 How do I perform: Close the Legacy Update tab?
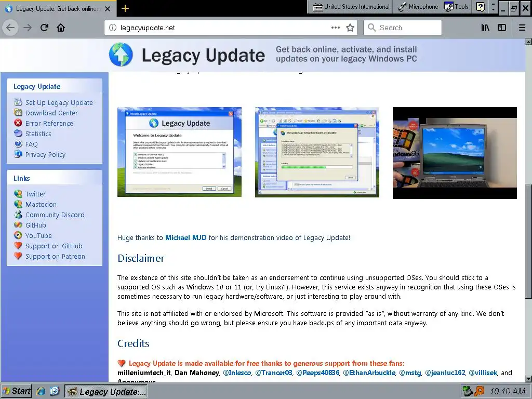click(x=108, y=9)
